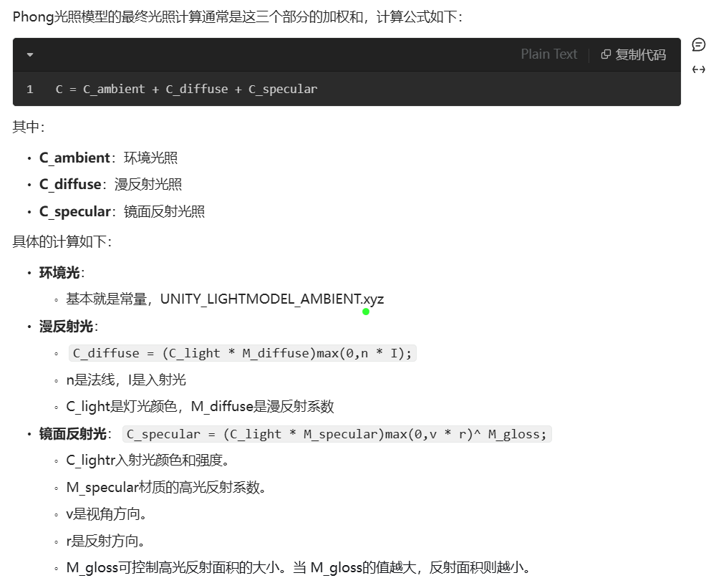This screenshot has width=721, height=588.
Task: Toggle the code block width arrows icon
Action: tap(699, 69)
